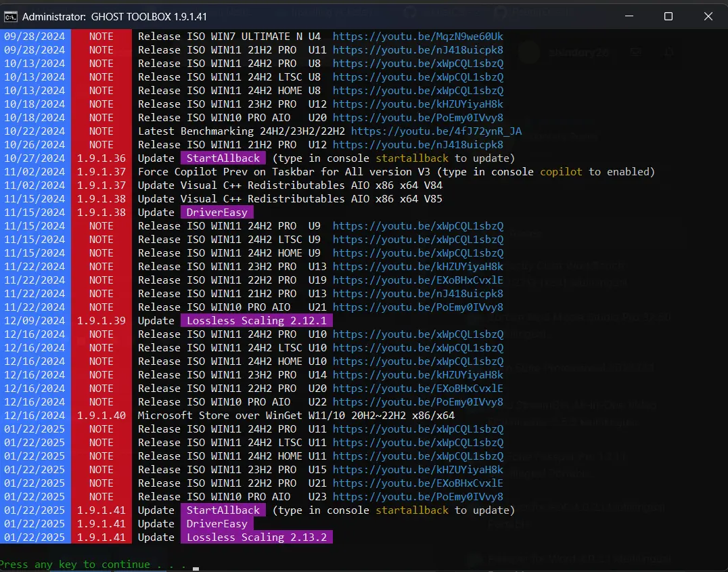Open link for WIN11 24H2 PRO U10
728x572 pixels.
coord(418,334)
